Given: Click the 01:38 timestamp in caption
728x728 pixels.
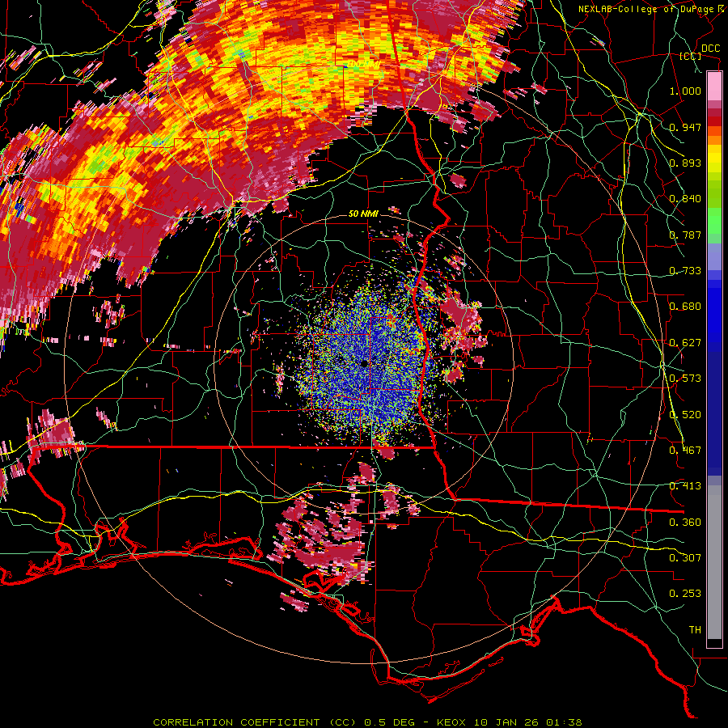Looking at the screenshot, I should click(564, 722).
